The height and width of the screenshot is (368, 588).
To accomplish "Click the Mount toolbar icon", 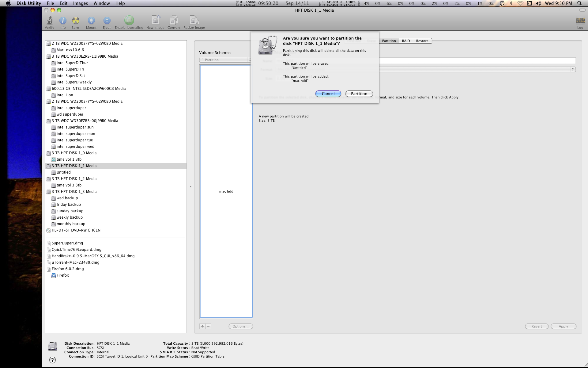I will tap(91, 23).
